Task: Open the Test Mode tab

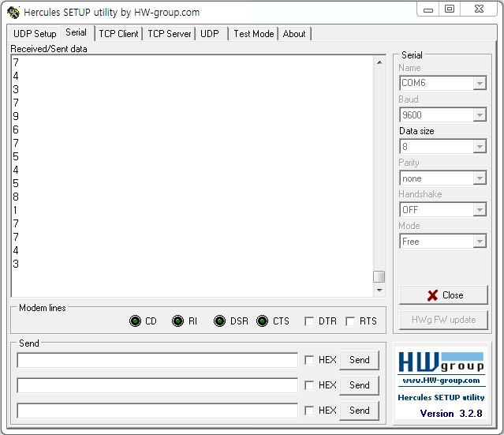Action: tap(254, 34)
